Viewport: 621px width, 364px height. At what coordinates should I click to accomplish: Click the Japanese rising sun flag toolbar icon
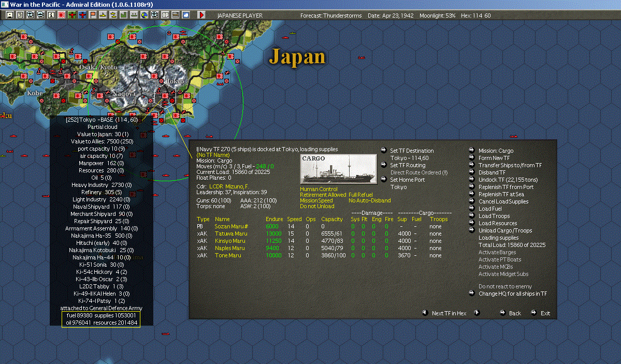pyautogui.click(x=62, y=15)
